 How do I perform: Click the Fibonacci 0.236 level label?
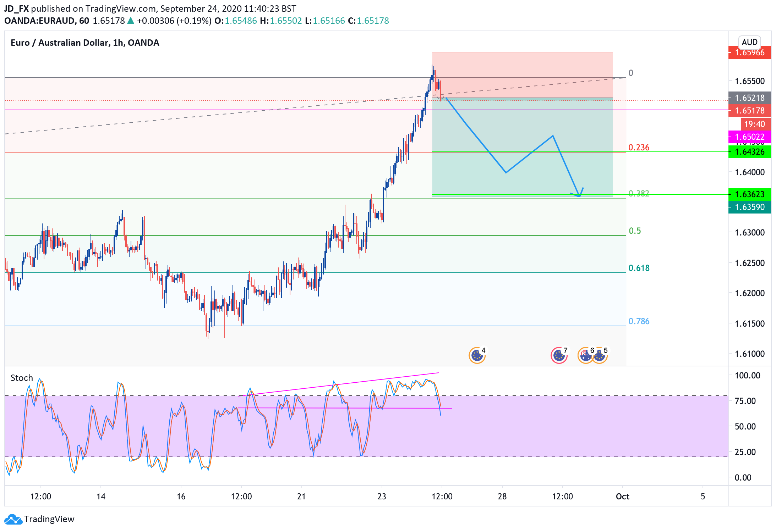(639, 148)
